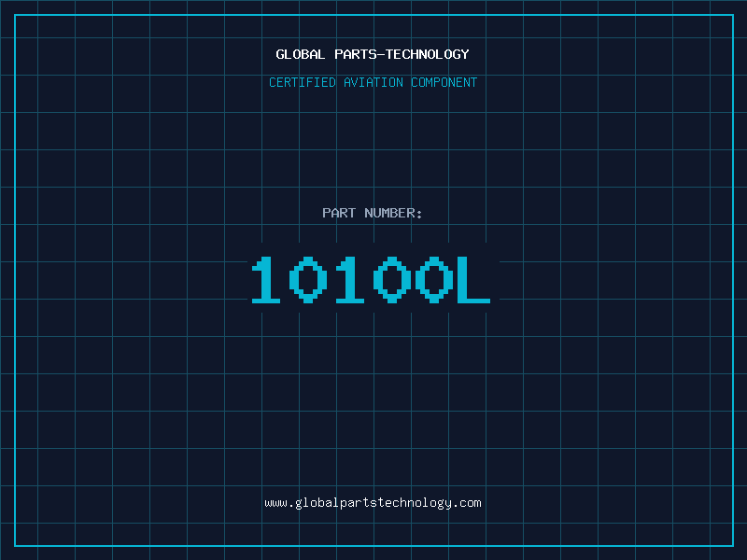Pick the word COMPONENT in the subtitle
The height and width of the screenshot is (560, 747).
point(444,82)
